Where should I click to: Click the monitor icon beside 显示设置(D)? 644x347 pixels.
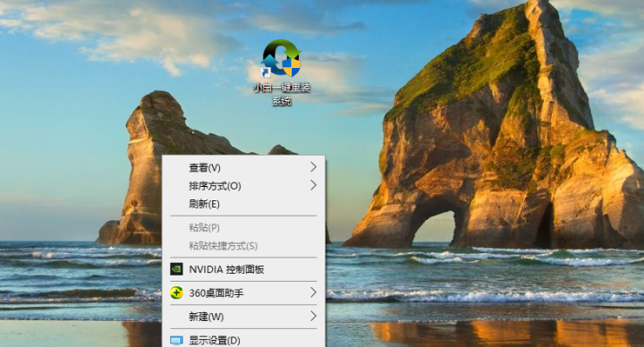coord(176,341)
